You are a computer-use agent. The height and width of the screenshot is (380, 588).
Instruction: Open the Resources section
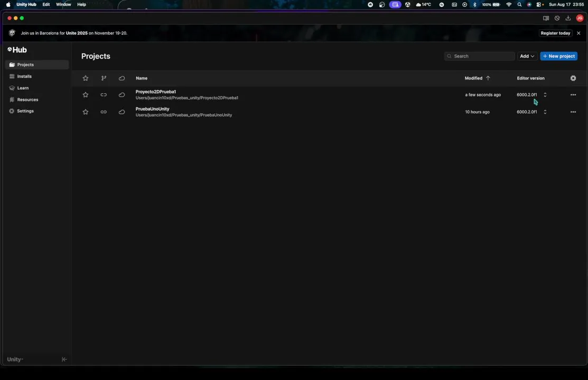tap(37, 100)
